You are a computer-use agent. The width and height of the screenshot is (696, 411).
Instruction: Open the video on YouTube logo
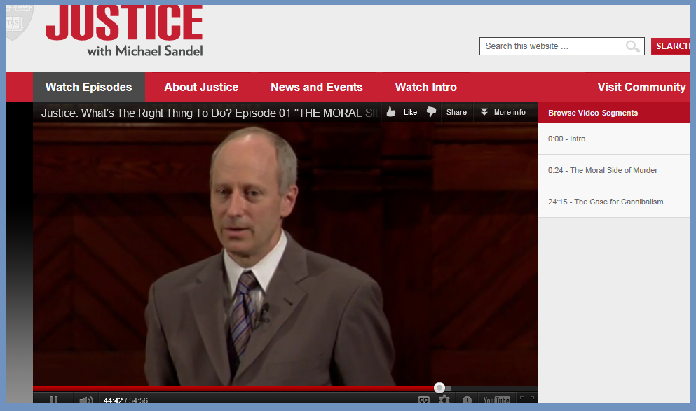(496, 399)
